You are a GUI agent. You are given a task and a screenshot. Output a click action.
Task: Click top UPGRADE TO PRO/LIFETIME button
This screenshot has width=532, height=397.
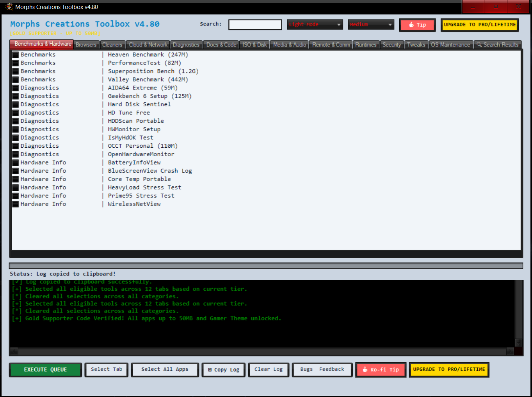[x=480, y=25]
